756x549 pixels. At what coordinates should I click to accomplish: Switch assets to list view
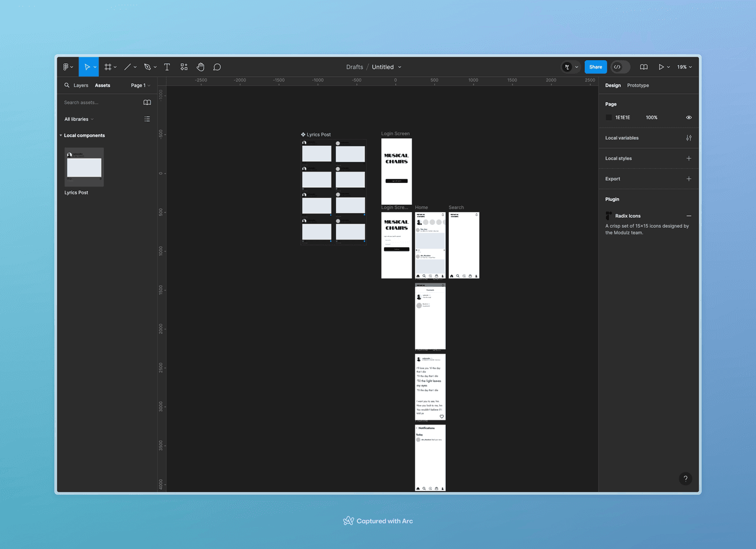(x=147, y=119)
